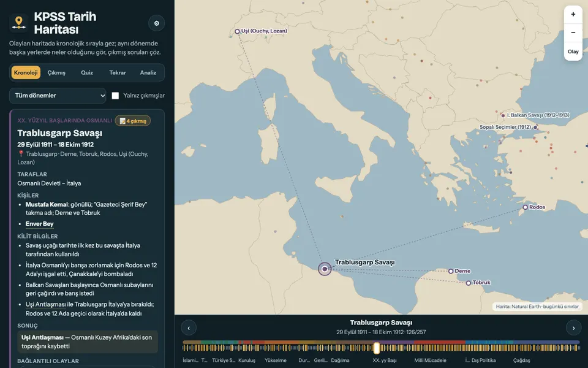
Task: Select the Uşi (Ouchy, Lozan) map marker
Action: tap(237, 31)
